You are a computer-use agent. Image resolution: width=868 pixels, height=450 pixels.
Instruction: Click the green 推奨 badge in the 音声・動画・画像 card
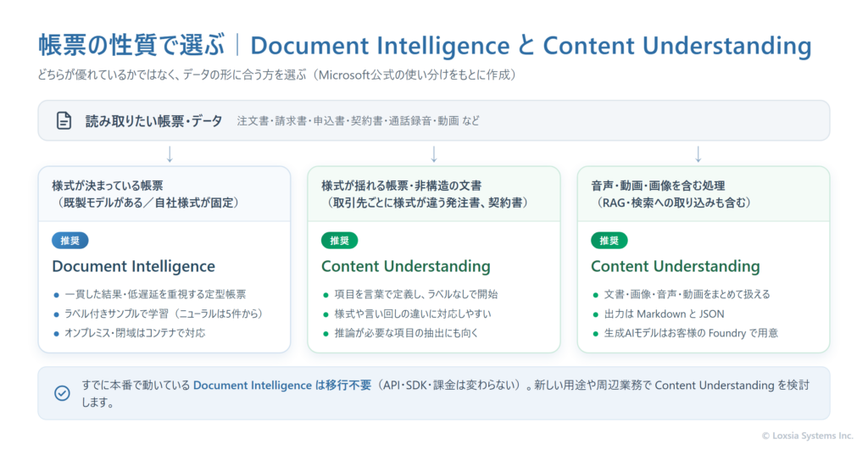click(x=609, y=241)
